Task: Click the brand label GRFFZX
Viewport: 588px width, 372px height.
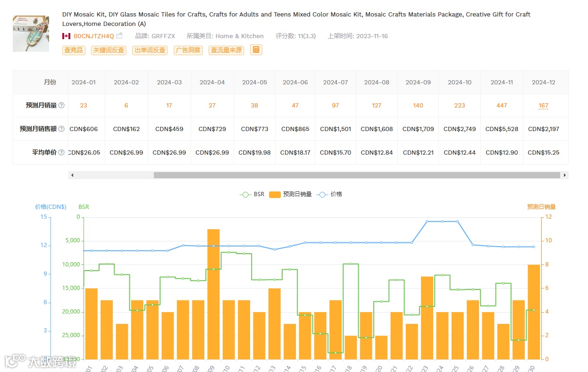Action: (163, 36)
